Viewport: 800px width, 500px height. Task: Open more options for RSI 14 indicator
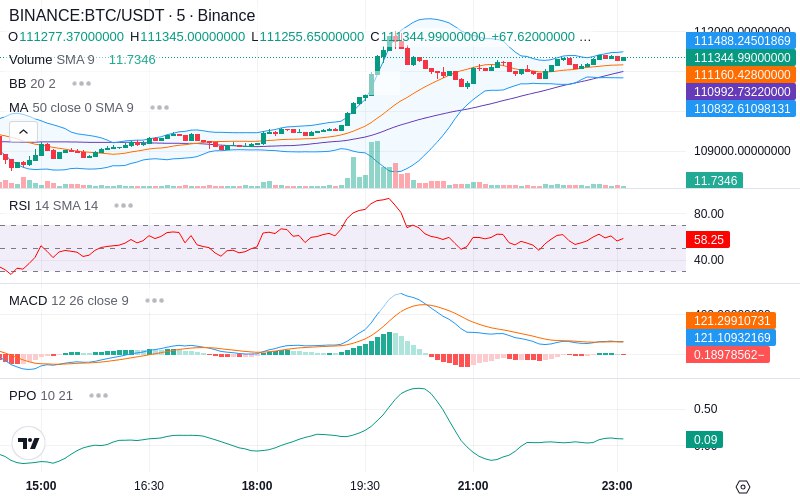[124, 206]
